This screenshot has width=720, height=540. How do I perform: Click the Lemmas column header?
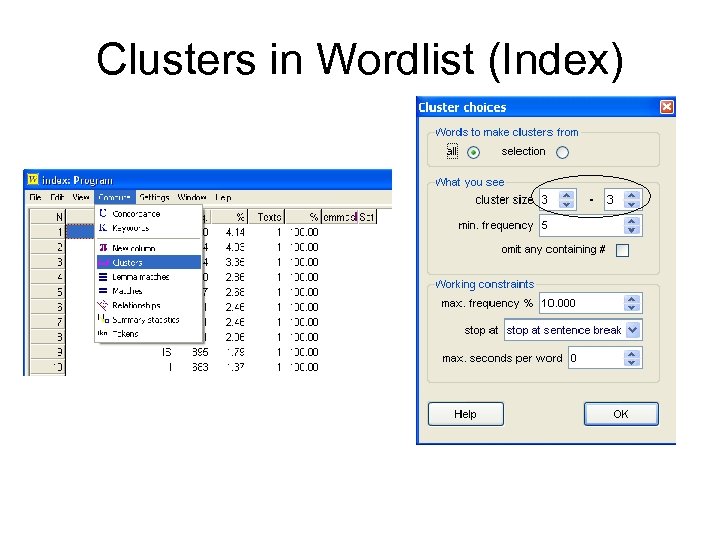[x=339, y=217]
